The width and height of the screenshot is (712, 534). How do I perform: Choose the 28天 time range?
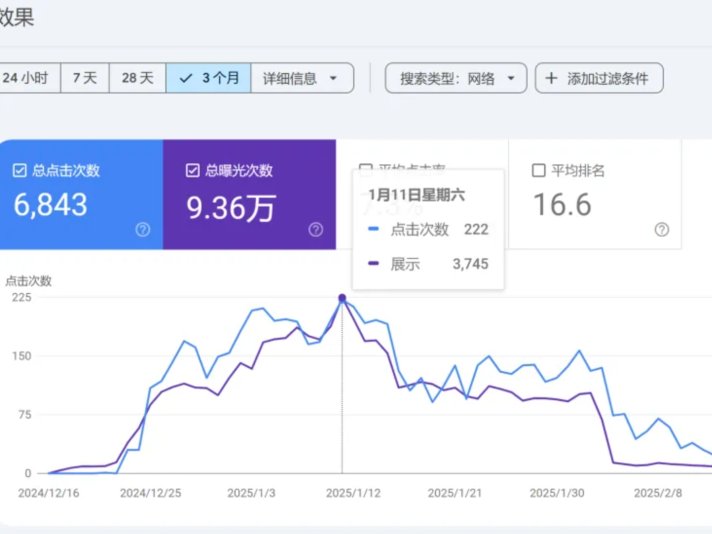(x=137, y=78)
